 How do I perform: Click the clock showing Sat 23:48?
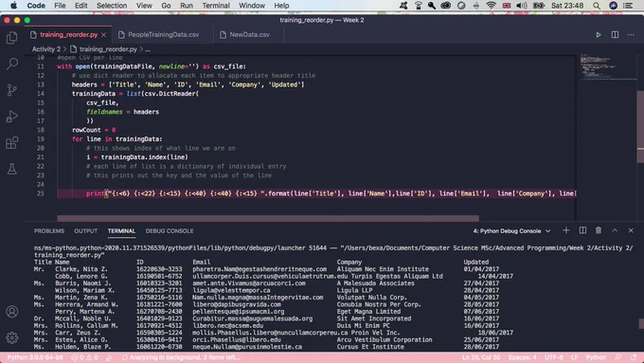[566, 6]
